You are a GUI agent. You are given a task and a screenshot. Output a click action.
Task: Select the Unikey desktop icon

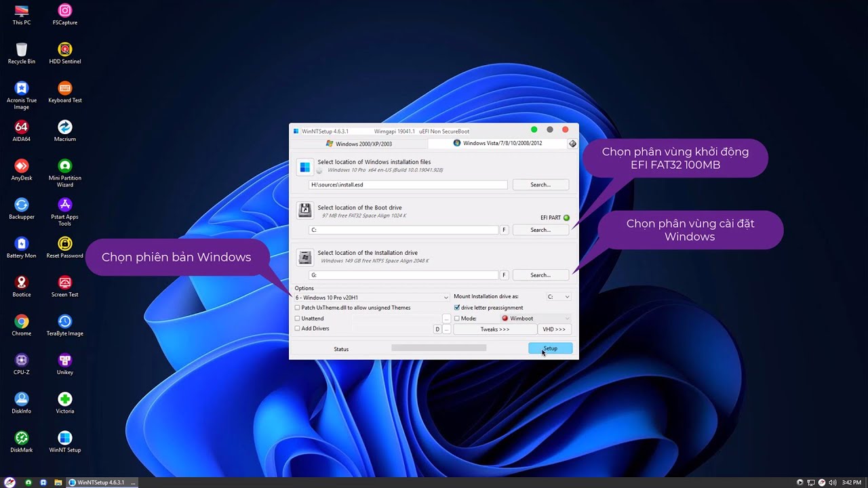pos(65,364)
